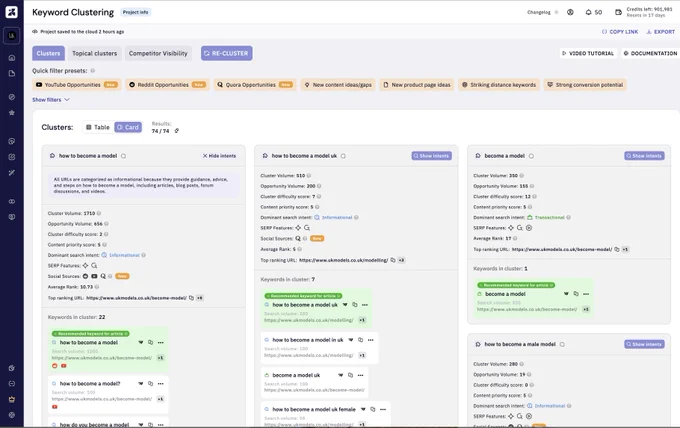The image size is (680, 428).
Task: Open more options for 'how to become a model in uk'
Action: tap(371, 340)
